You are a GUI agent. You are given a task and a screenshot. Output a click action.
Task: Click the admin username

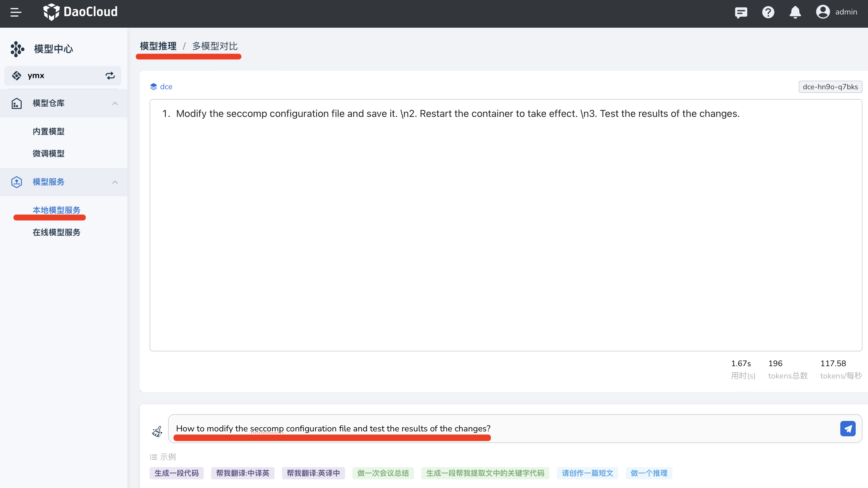coord(846,12)
